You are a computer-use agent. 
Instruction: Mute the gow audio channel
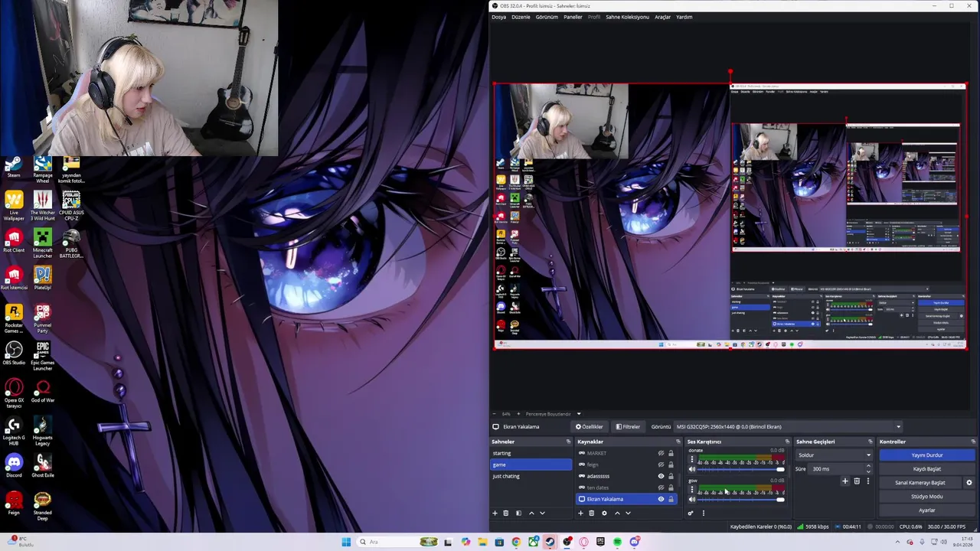692,499
